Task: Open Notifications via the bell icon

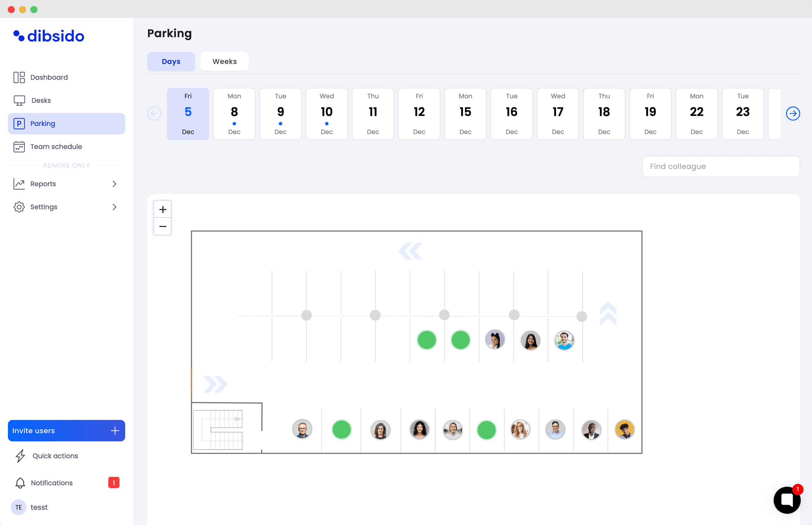Action: coord(20,483)
